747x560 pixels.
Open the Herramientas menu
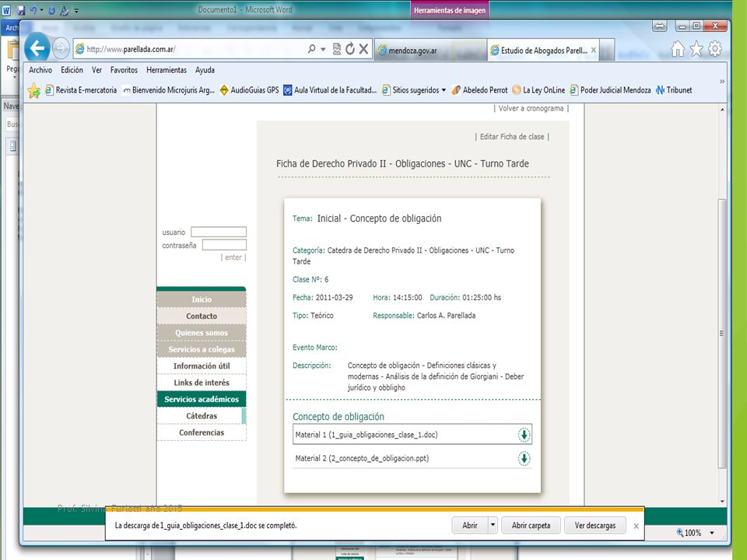pyautogui.click(x=167, y=70)
